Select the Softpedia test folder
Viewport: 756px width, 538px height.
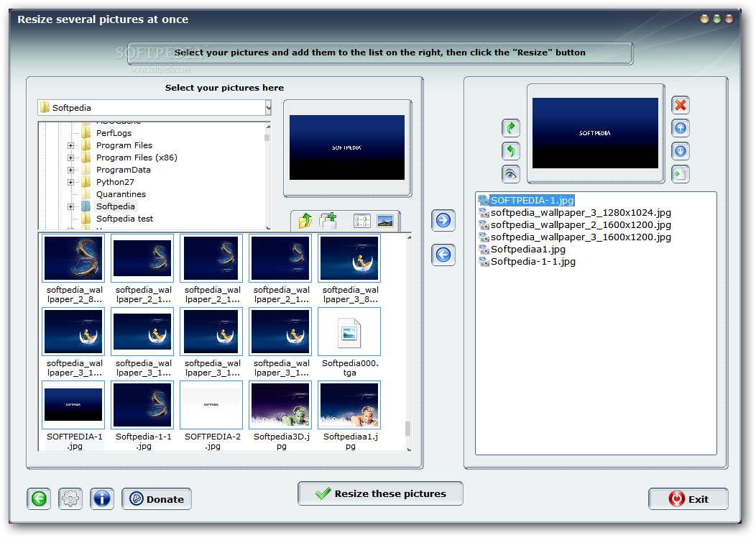[124, 219]
